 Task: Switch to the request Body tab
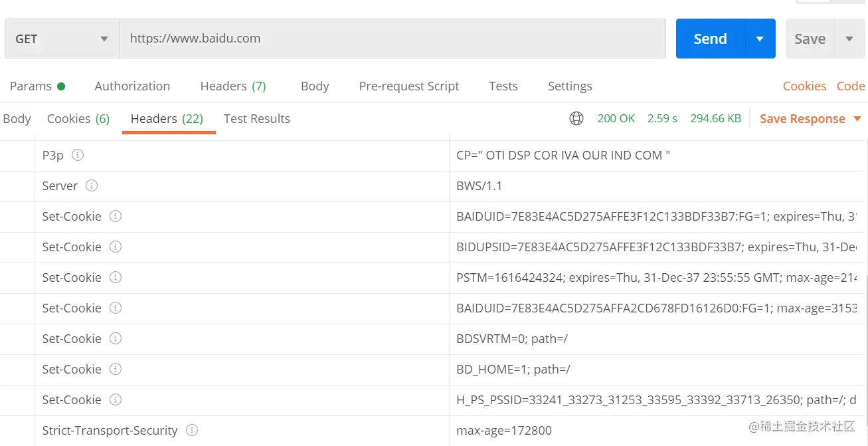click(315, 86)
